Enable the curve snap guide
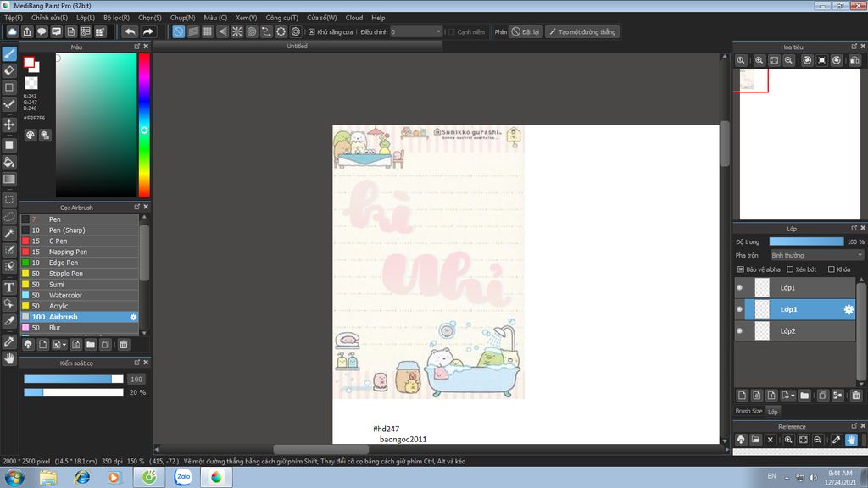The image size is (868, 488). pyautogui.click(x=266, y=31)
